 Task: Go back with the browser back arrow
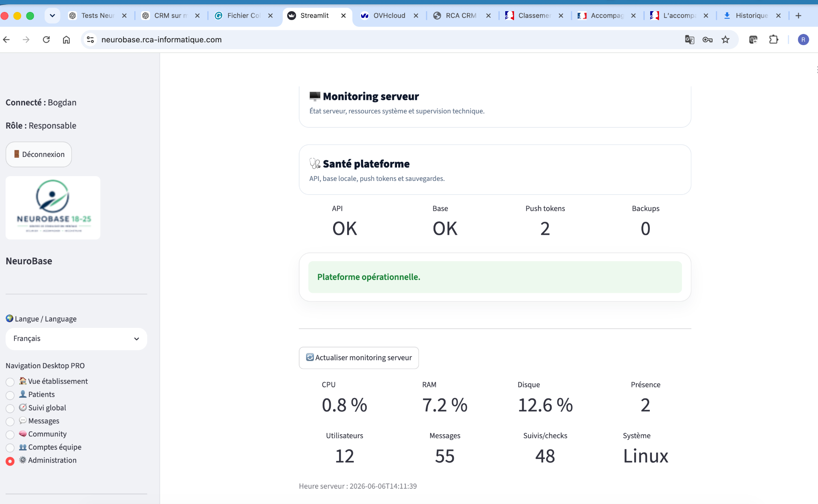coord(6,40)
